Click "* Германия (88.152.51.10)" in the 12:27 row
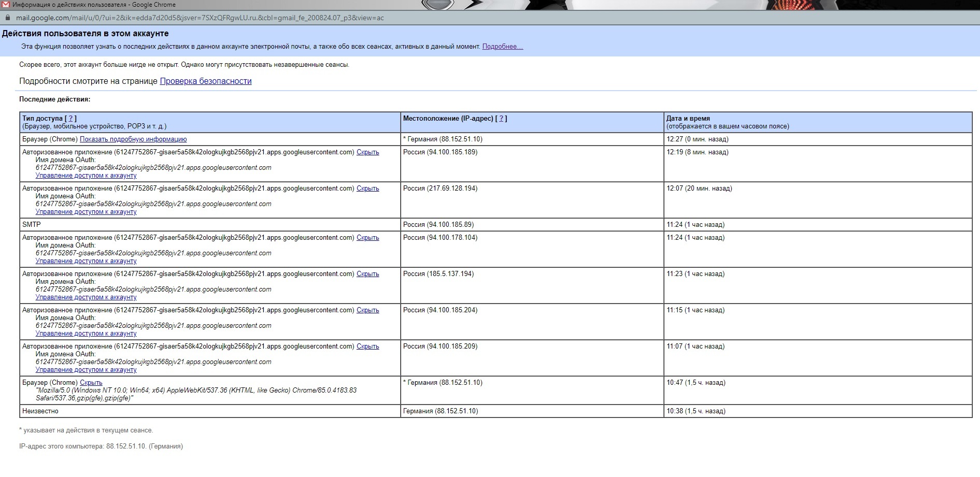This screenshot has width=980, height=477. tap(443, 139)
